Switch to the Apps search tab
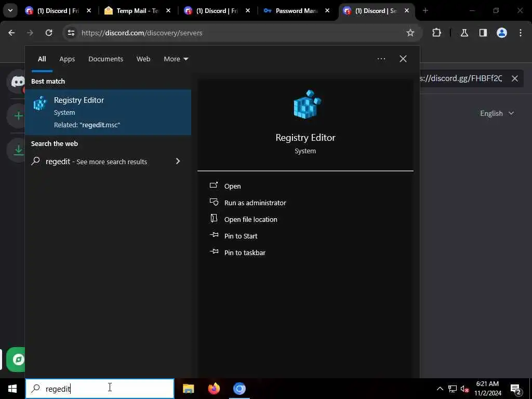This screenshot has width=532, height=399. click(x=67, y=59)
